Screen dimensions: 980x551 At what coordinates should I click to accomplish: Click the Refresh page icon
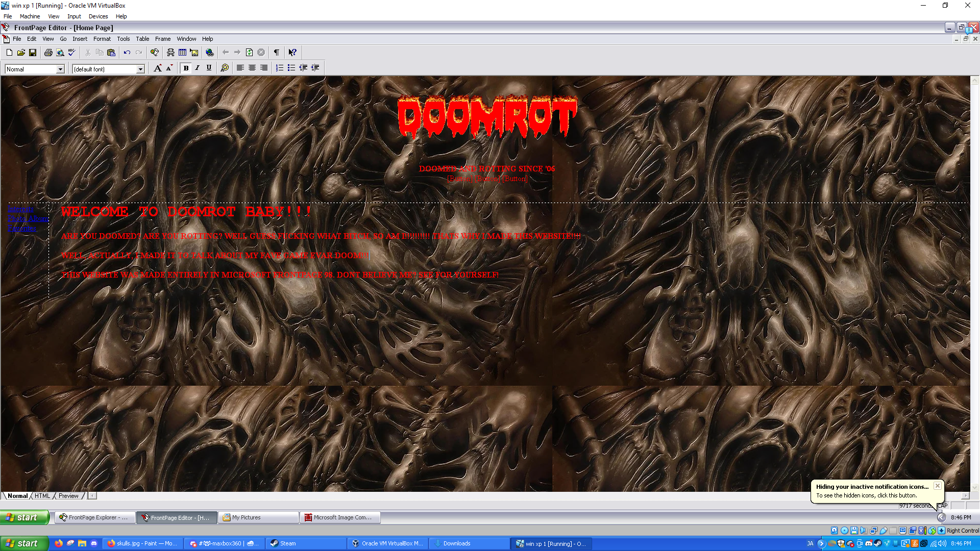[x=249, y=53]
